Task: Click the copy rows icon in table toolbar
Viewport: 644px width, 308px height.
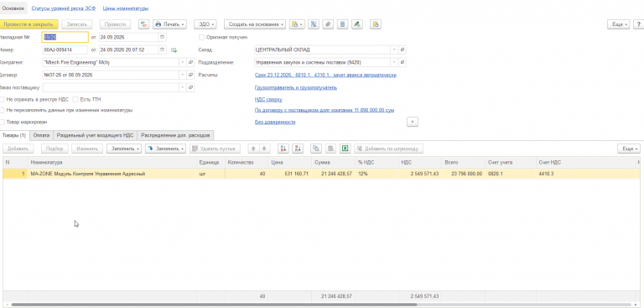Action: point(316,149)
